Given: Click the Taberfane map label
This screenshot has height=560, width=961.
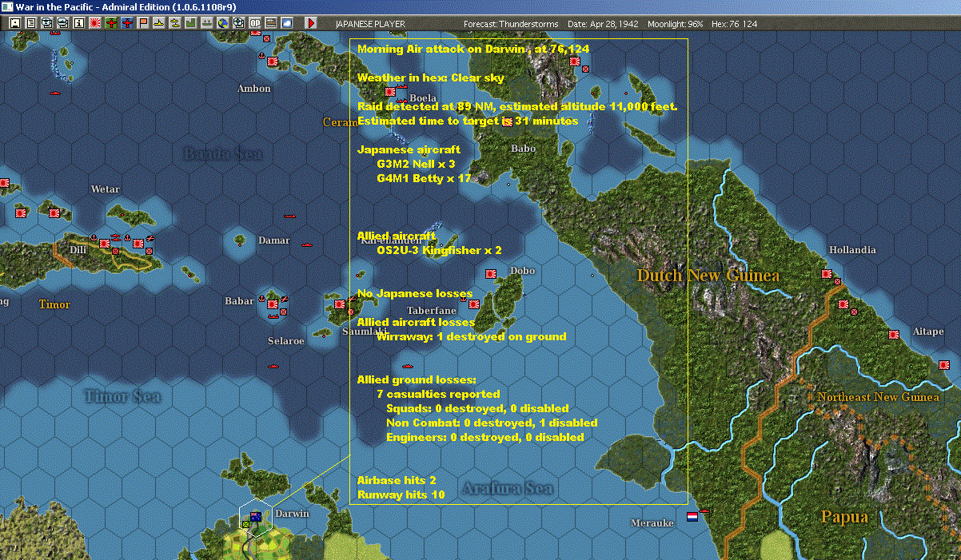Looking at the screenshot, I should click(432, 311).
